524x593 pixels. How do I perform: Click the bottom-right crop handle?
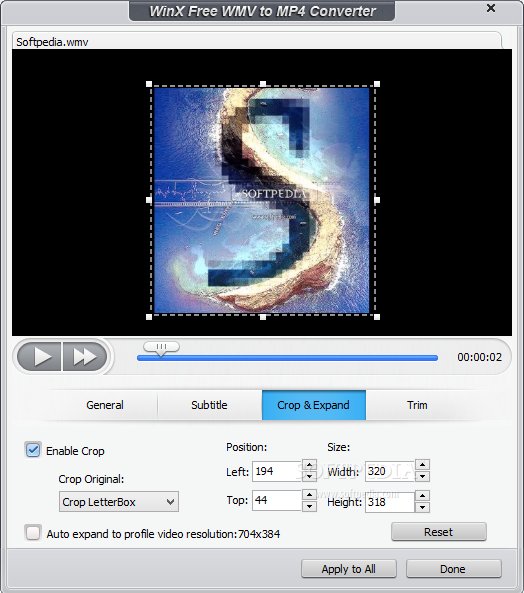pos(377,317)
